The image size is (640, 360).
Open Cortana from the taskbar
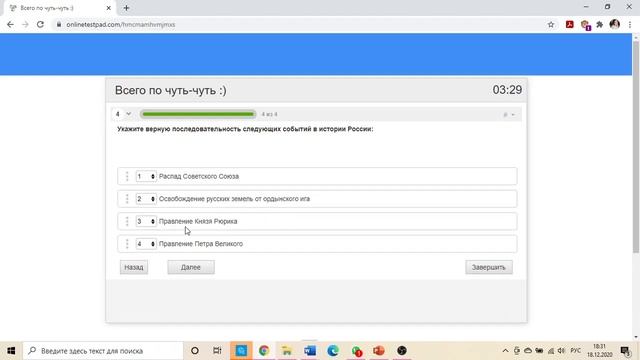(195, 351)
